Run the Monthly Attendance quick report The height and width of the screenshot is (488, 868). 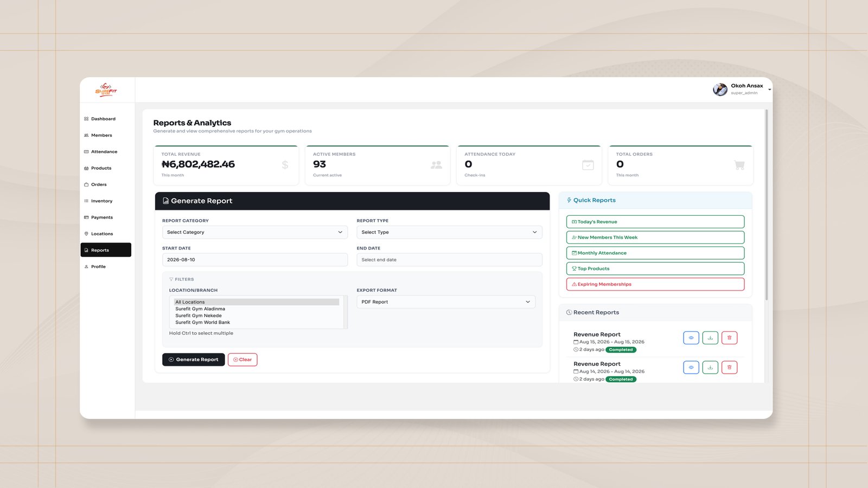655,253
